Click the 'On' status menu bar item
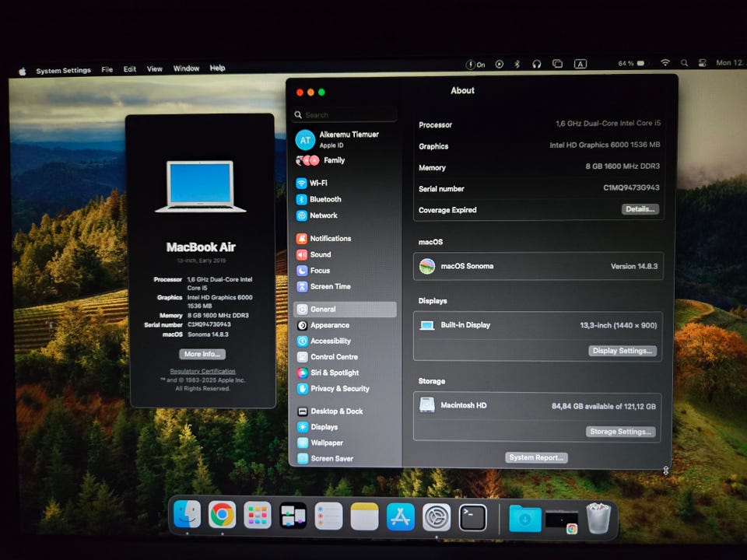The height and width of the screenshot is (560, 747). tap(475, 65)
